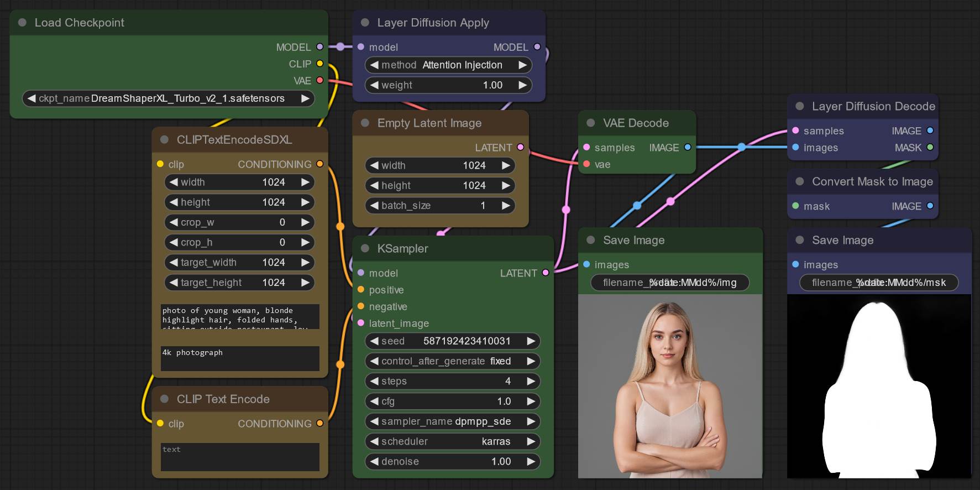
Task: Click the positive input socket on KSampler
Action: 361,289
